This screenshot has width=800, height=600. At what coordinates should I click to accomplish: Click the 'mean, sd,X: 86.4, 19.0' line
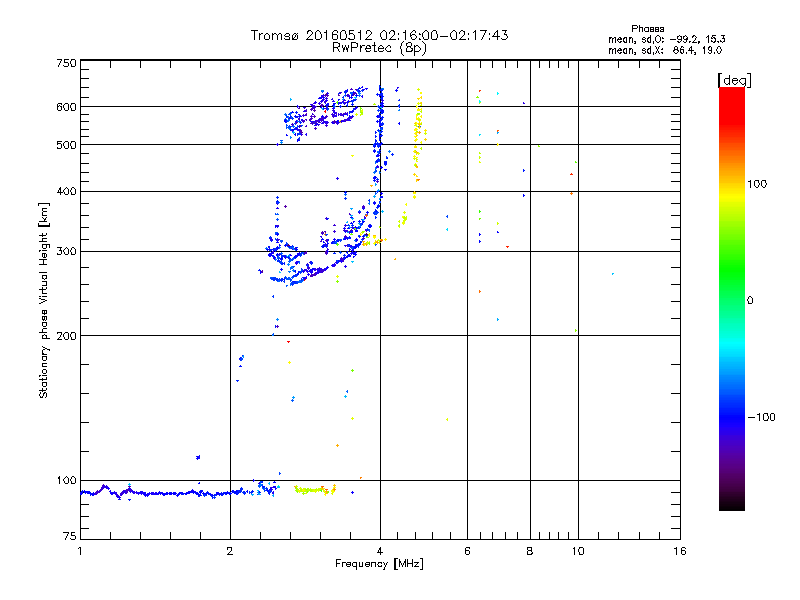click(664, 50)
